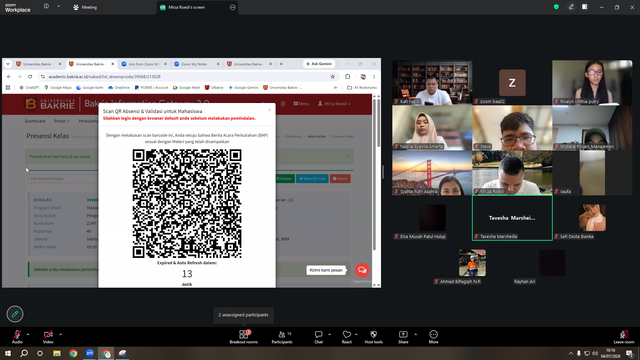This screenshot has width=640, height=360.
Task: Open Zoom Workplace info icon
Action: point(46,7)
